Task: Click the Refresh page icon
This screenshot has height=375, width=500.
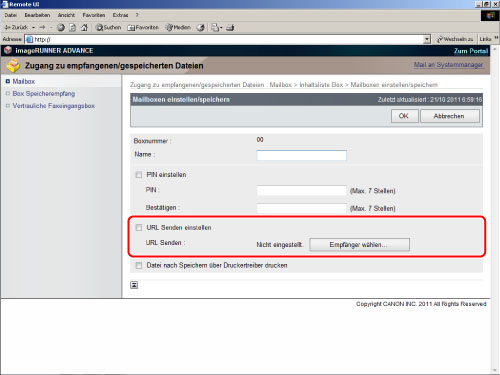Action: tap(72, 28)
